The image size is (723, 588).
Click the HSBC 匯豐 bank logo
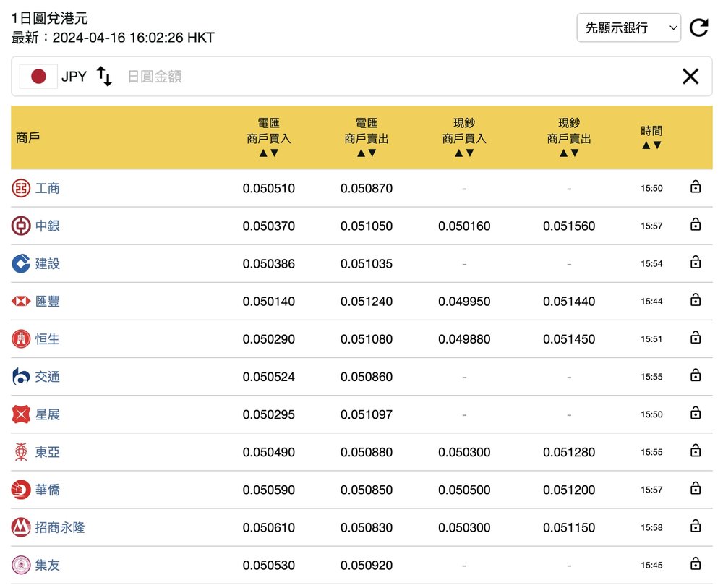point(21,302)
